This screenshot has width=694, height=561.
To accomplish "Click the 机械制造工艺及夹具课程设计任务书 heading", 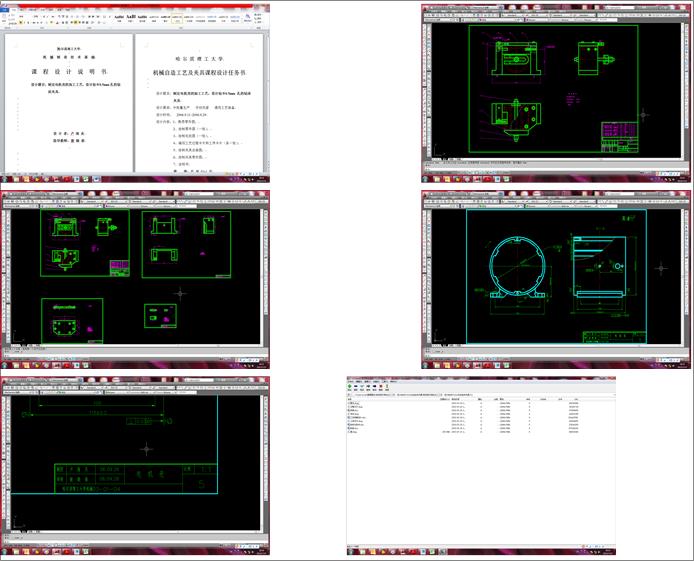I will pyautogui.click(x=199, y=73).
